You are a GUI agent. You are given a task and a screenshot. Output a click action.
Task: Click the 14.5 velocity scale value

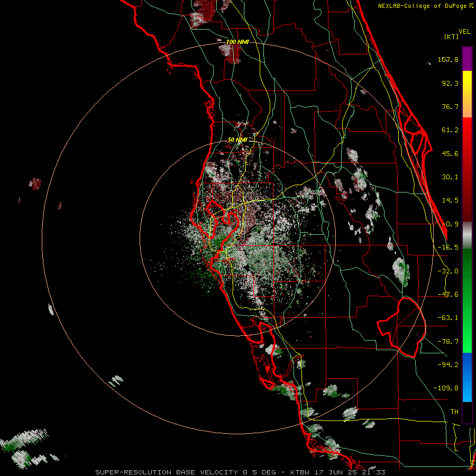[x=450, y=200]
